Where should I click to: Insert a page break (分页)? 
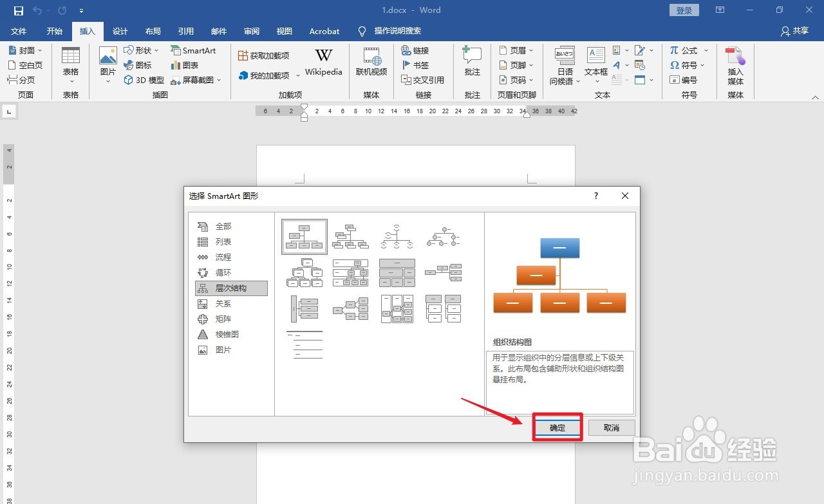21,80
